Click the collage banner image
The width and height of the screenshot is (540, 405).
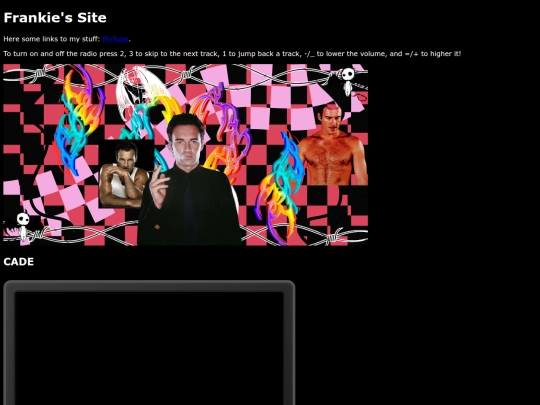(x=186, y=155)
